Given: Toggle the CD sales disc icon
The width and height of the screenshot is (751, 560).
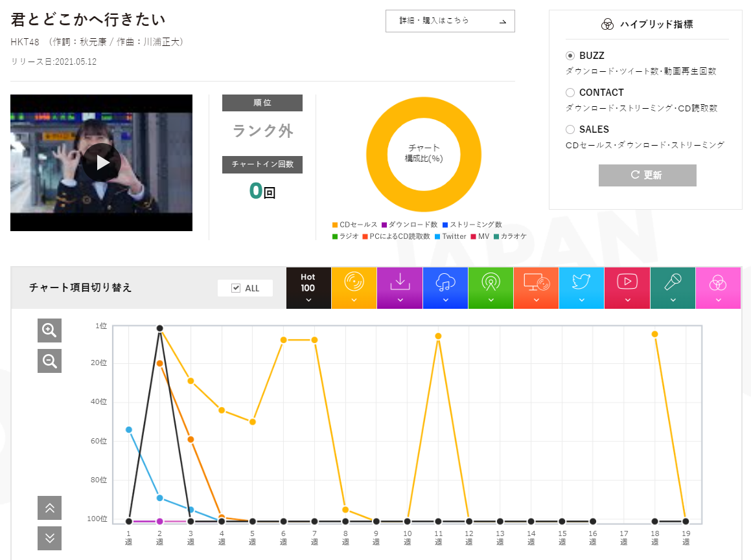Looking at the screenshot, I should (354, 282).
